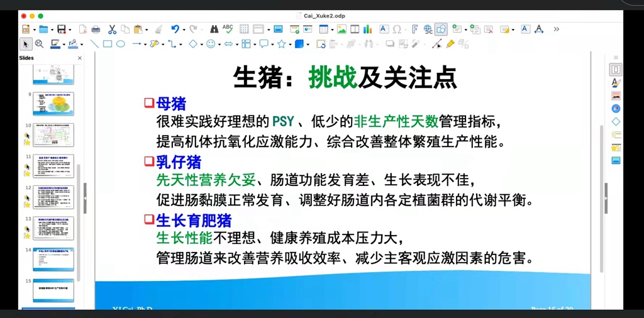The image size is (644, 318).
Task: Open the Properties sidebar deck
Action: click(616, 70)
